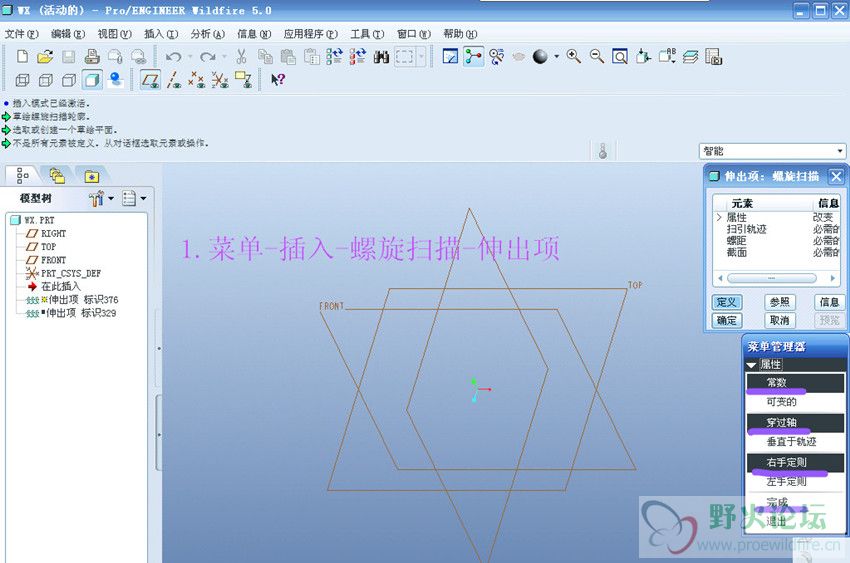The width and height of the screenshot is (850, 563).
Task: Zoom in with the plus magnifier
Action: click(574, 56)
